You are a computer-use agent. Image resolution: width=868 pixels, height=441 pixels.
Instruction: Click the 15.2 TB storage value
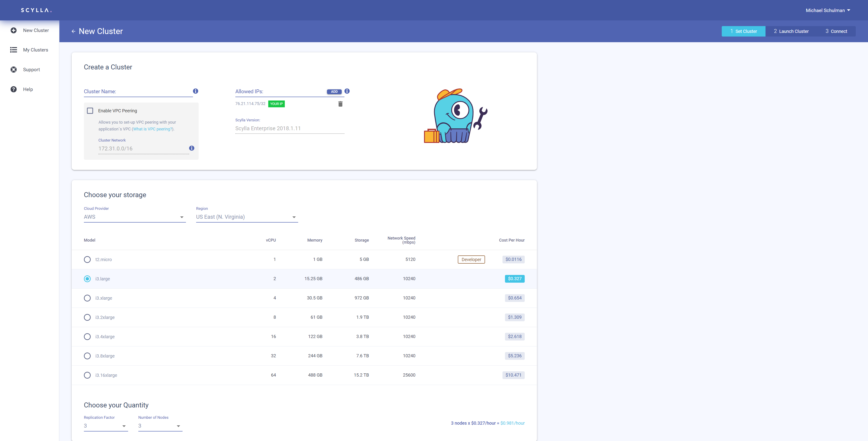coord(361,375)
